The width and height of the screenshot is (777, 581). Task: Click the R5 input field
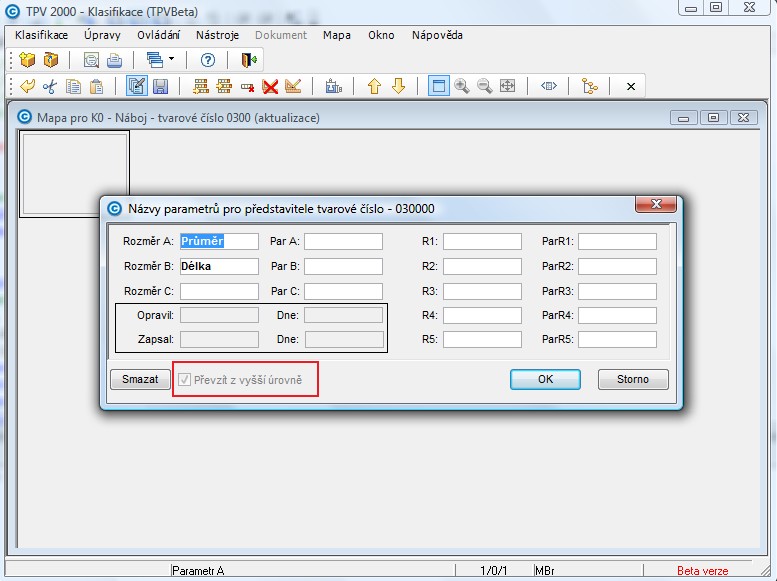[x=482, y=340]
